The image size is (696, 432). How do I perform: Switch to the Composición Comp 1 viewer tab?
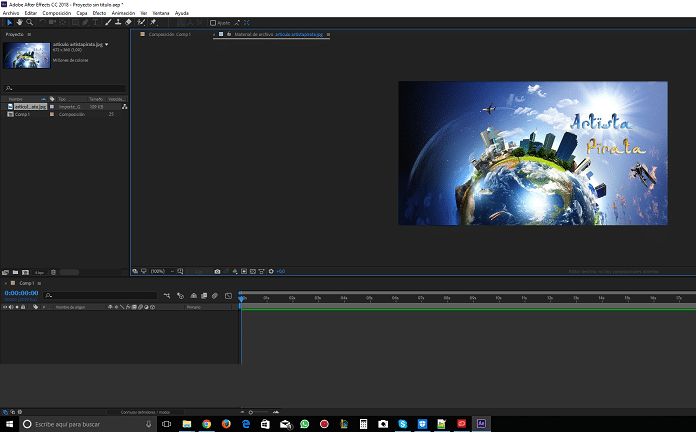pyautogui.click(x=169, y=34)
